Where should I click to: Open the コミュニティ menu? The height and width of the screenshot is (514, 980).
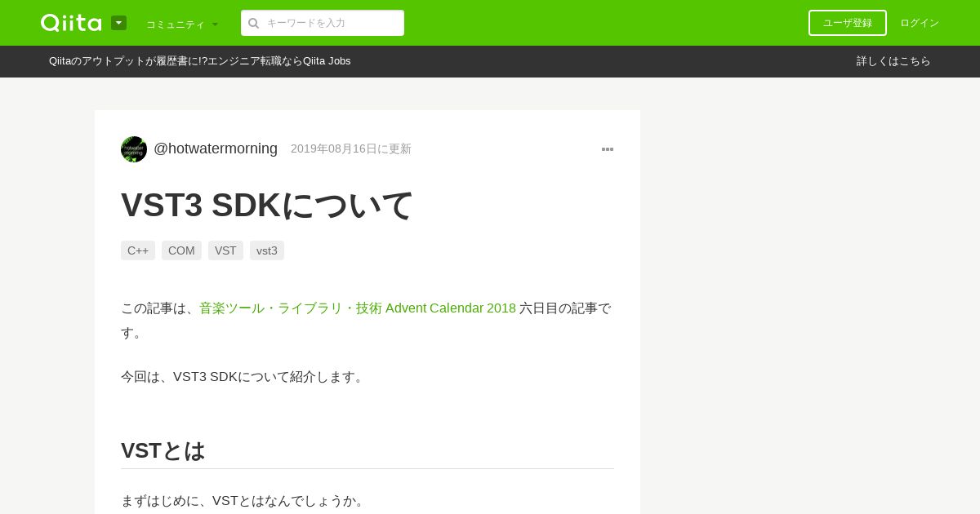pos(182,24)
